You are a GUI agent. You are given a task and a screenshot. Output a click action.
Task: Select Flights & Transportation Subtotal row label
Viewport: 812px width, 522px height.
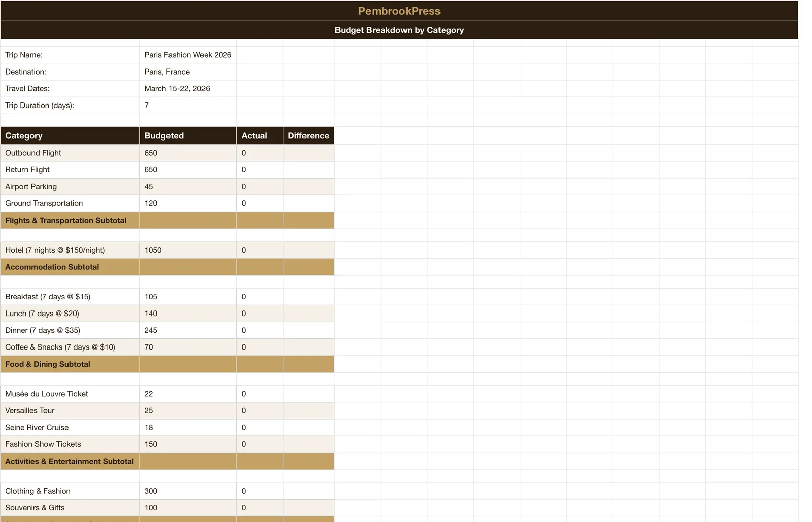[70, 220]
